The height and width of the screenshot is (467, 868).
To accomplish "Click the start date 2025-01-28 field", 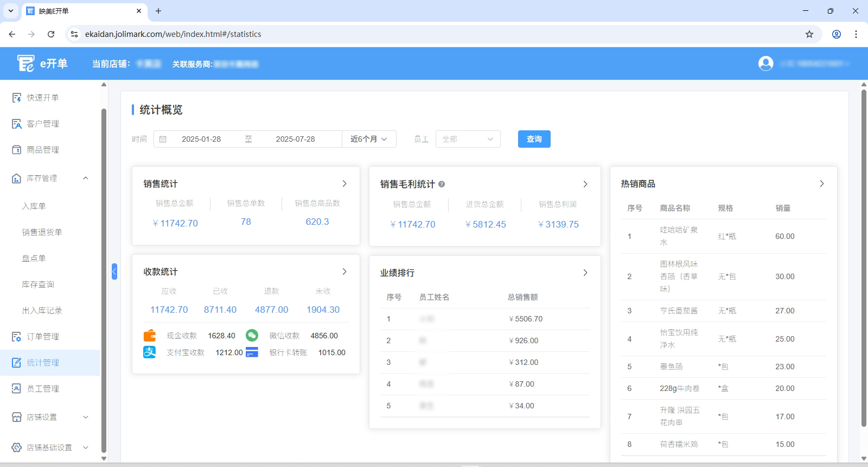I will (201, 139).
